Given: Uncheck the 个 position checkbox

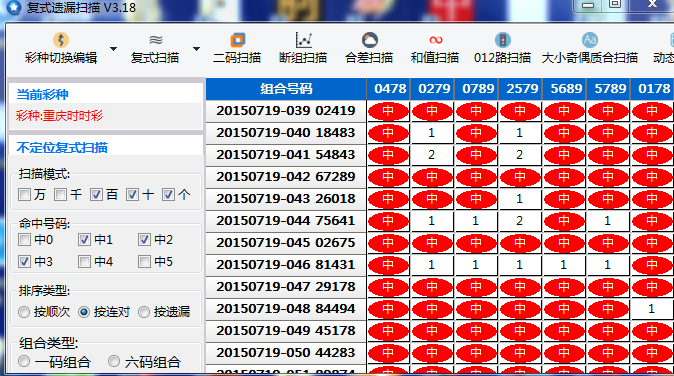Looking at the screenshot, I should point(168,195).
